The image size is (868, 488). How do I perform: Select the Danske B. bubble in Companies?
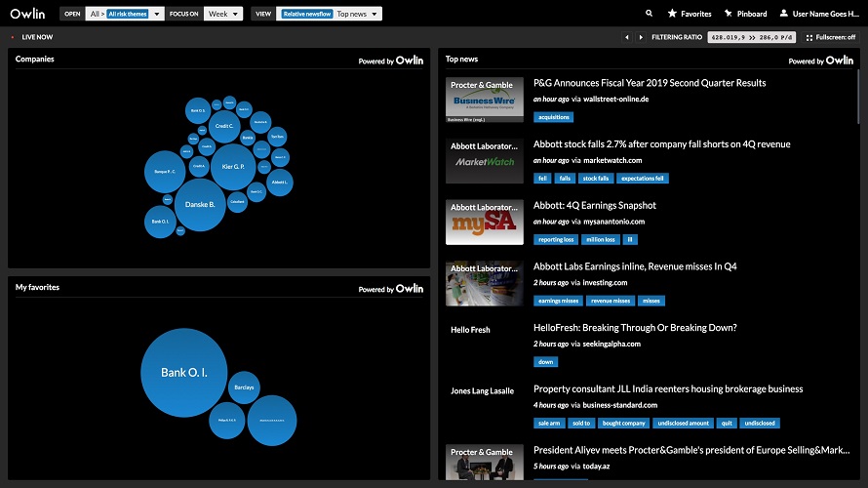[x=200, y=204]
